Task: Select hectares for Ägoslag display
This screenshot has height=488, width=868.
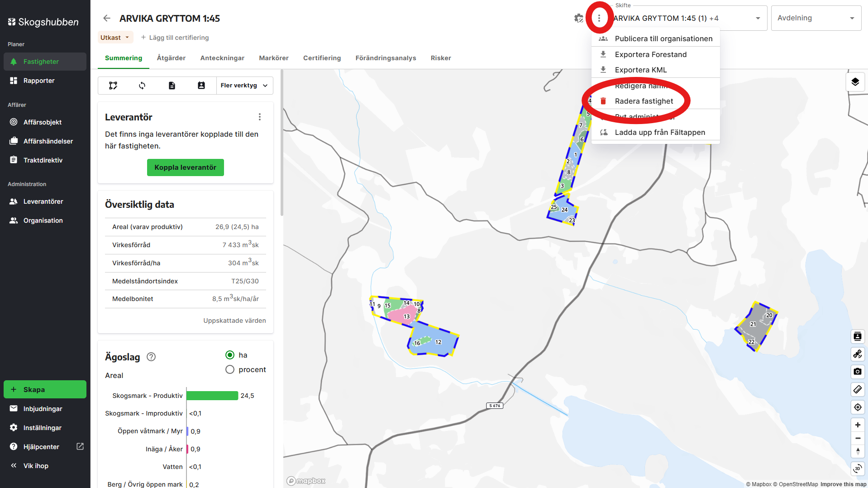Action: click(230, 355)
